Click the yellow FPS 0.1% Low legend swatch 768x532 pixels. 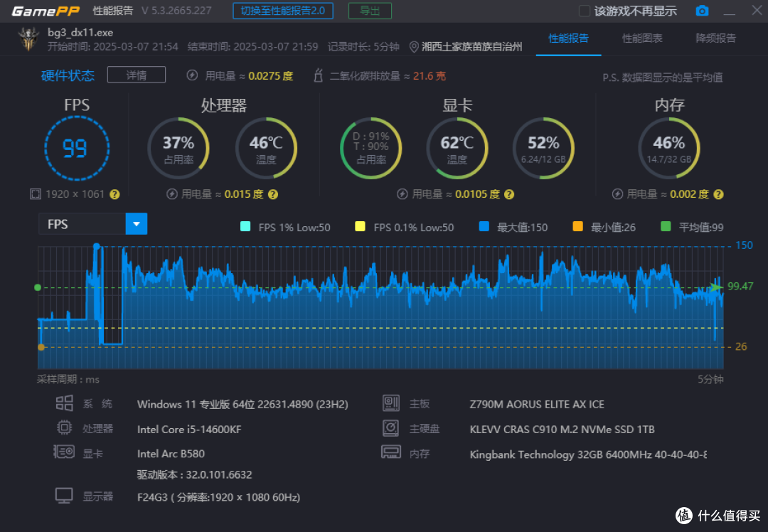(360, 226)
